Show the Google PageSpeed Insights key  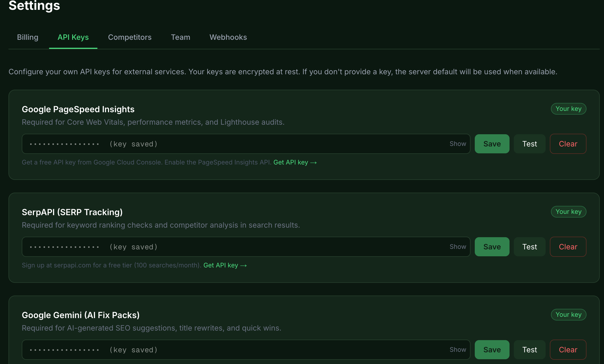(x=458, y=144)
